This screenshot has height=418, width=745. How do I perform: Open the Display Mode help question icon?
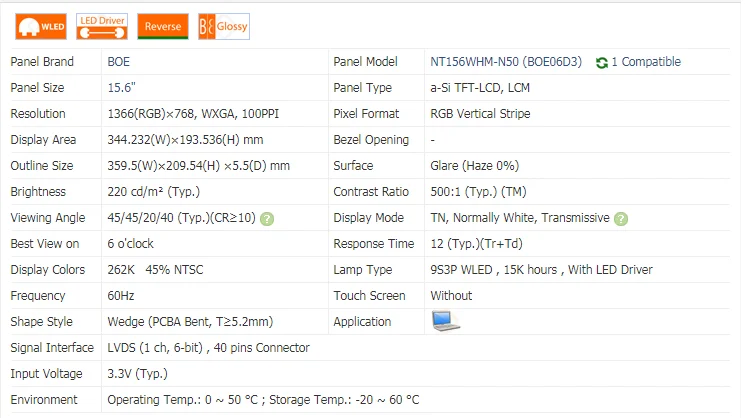(x=621, y=219)
